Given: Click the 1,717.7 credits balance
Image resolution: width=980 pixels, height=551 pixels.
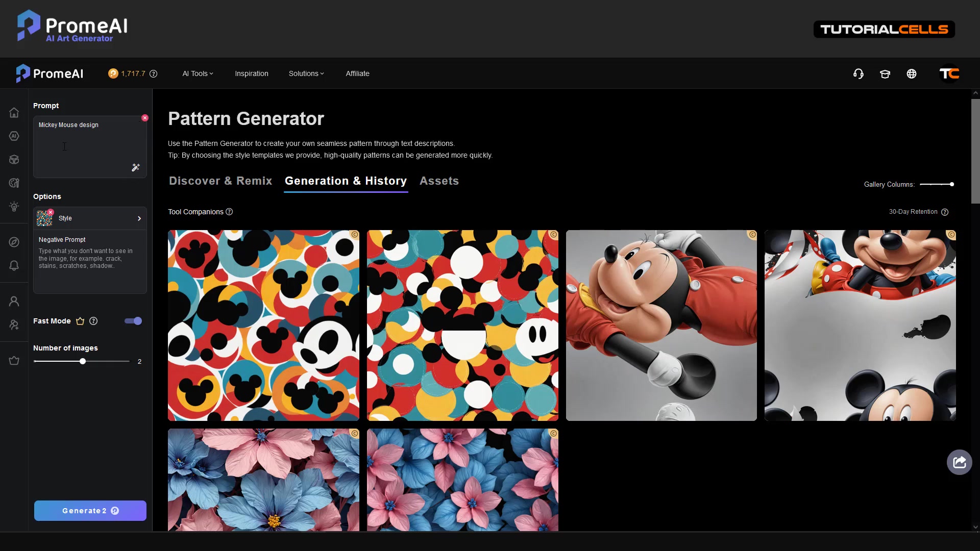Looking at the screenshot, I should 133,73.
